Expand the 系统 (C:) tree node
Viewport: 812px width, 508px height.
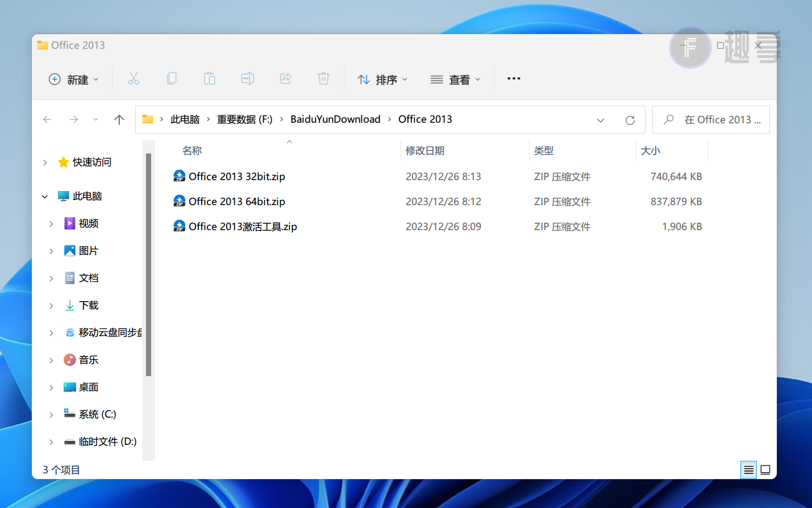click(51, 415)
